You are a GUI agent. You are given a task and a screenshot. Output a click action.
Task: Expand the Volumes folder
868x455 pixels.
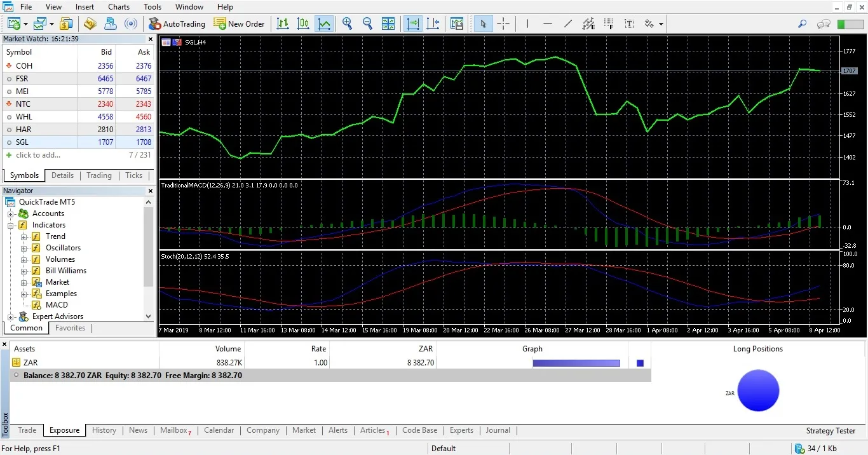(x=24, y=259)
